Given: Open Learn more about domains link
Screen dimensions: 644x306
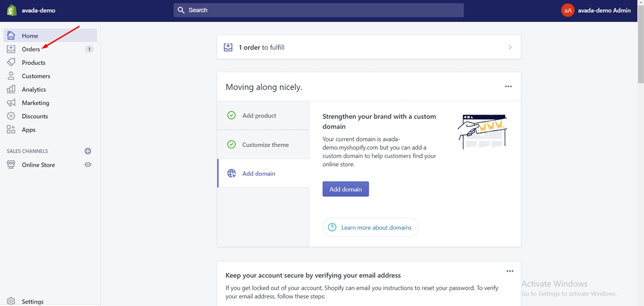Looking at the screenshot, I should [x=376, y=228].
